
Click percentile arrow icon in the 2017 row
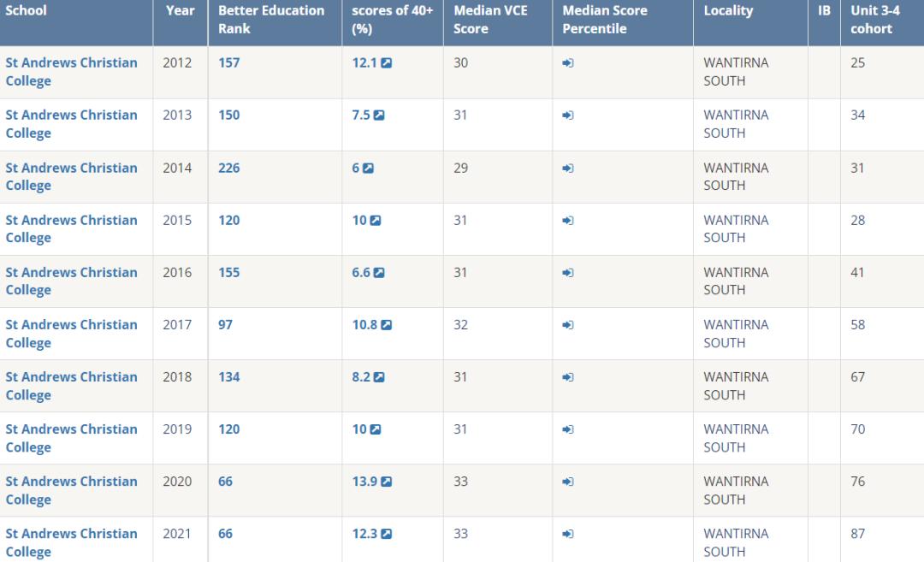tap(568, 325)
